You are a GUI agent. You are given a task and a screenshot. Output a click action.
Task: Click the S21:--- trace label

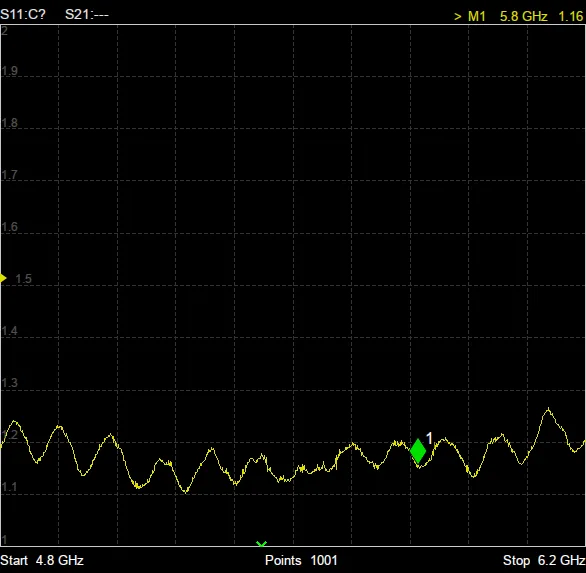coord(87,15)
